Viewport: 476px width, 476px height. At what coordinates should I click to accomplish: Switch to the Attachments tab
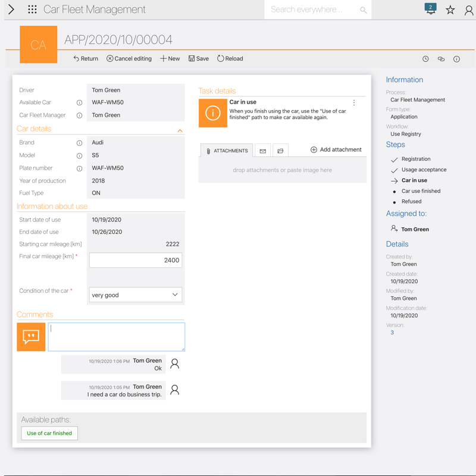click(x=226, y=151)
